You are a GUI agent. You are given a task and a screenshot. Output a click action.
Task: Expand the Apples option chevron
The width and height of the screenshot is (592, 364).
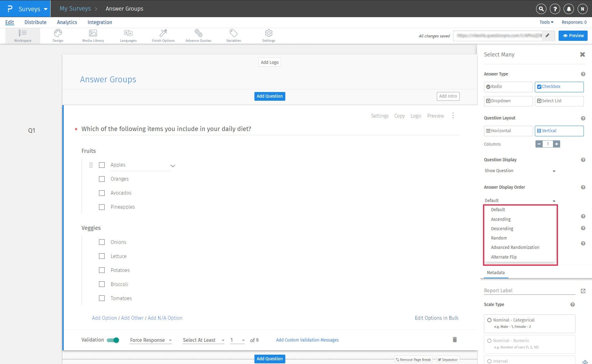coord(173,166)
